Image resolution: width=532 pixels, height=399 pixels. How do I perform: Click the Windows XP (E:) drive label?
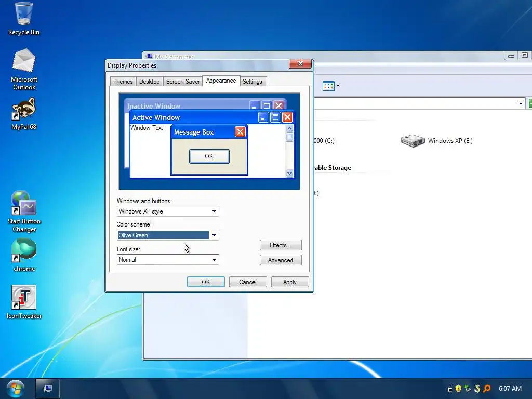tap(450, 140)
